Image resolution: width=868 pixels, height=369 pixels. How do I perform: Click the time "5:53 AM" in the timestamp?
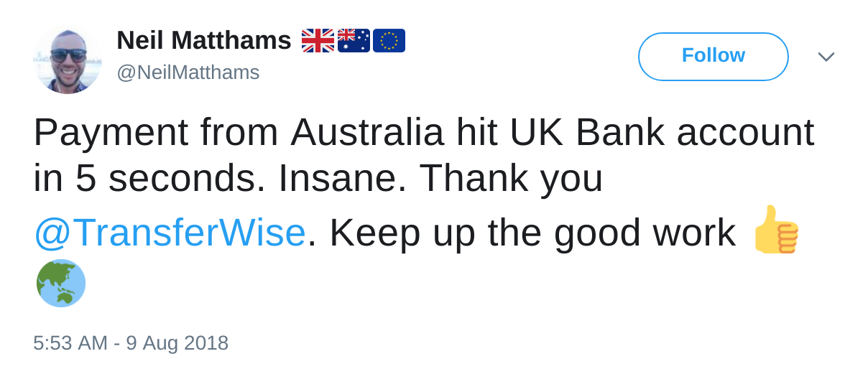pyautogui.click(x=70, y=342)
